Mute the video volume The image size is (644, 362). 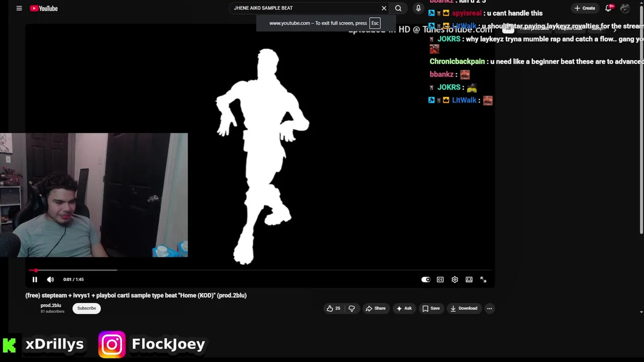50,280
